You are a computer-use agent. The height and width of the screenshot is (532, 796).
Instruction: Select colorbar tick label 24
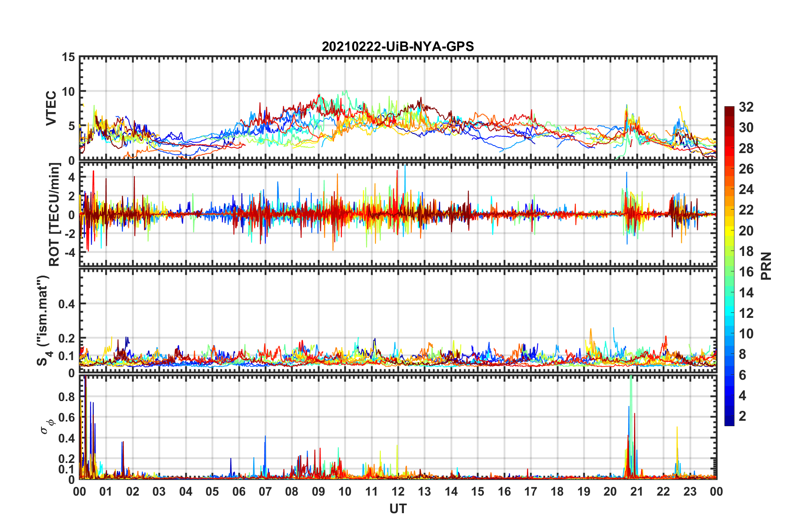point(746,189)
